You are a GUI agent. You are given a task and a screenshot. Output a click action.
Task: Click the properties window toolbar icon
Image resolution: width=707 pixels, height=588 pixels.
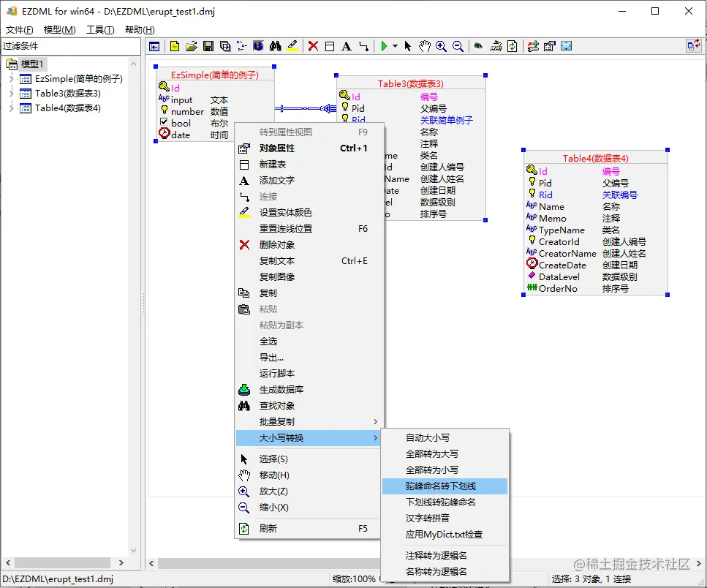tap(550, 46)
